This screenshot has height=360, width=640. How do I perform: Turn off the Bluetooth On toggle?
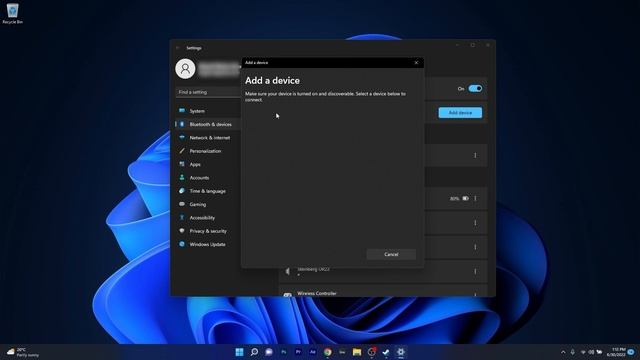tap(475, 89)
